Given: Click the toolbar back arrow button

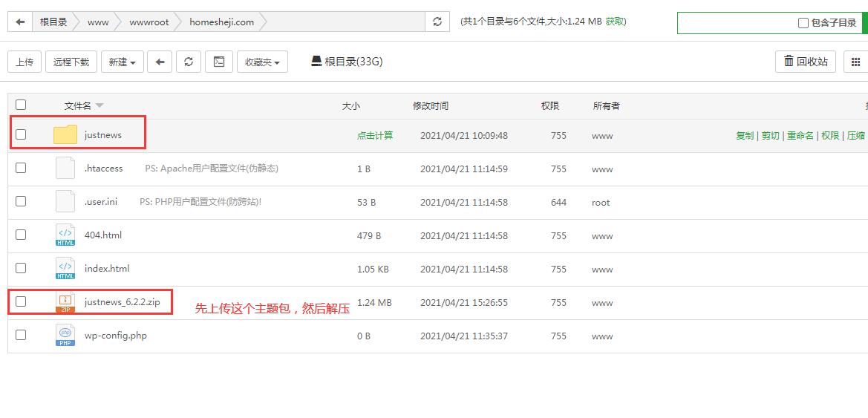Looking at the screenshot, I should click(x=160, y=62).
